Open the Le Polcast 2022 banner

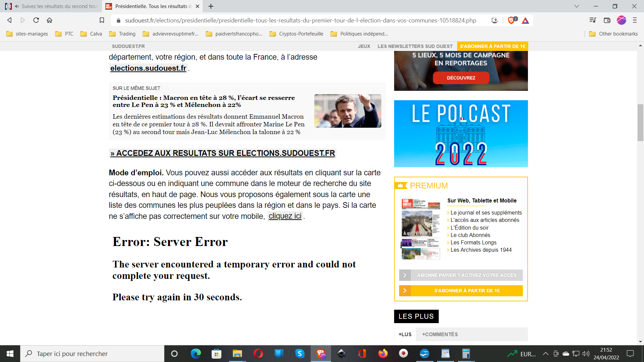[461, 134]
